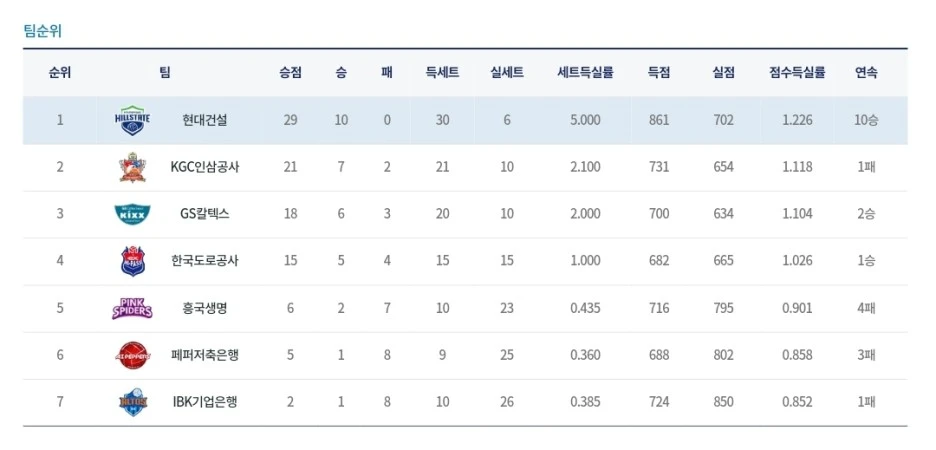
Task: Click the 세트득실률 column header
Action: (585, 73)
